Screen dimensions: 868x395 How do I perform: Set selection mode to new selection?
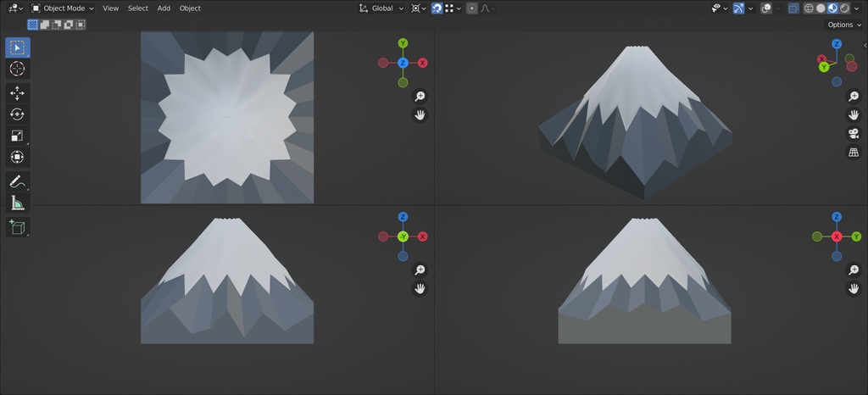[x=33, y=25]
